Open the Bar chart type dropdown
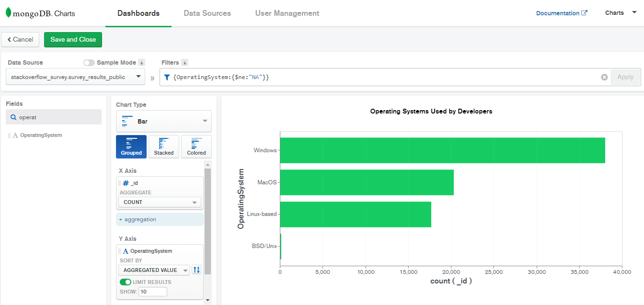644x305 pixels. tap(163, 122)
